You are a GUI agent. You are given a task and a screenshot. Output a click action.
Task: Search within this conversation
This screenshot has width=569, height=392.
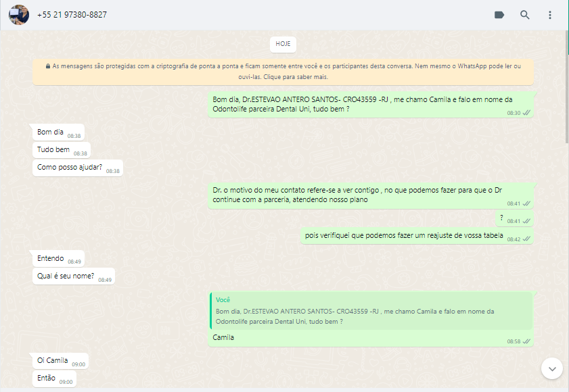525,15
